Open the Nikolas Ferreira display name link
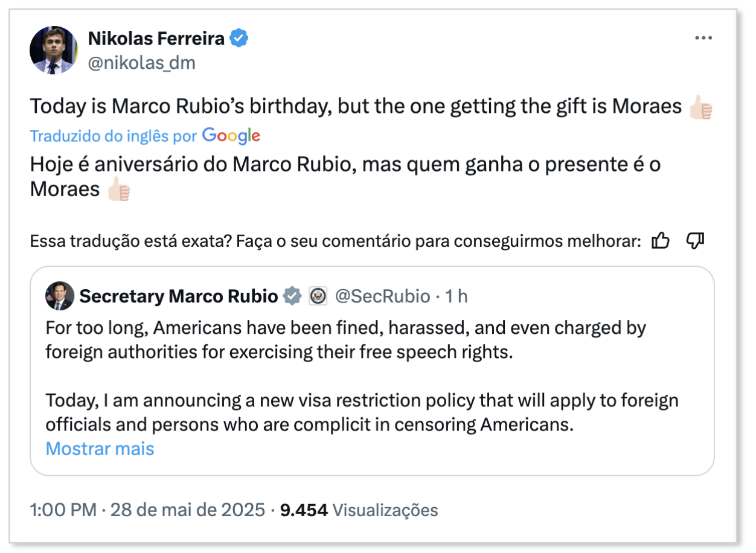Image resolution: width=756 pixels, height=553 pixels. [156, 39]
